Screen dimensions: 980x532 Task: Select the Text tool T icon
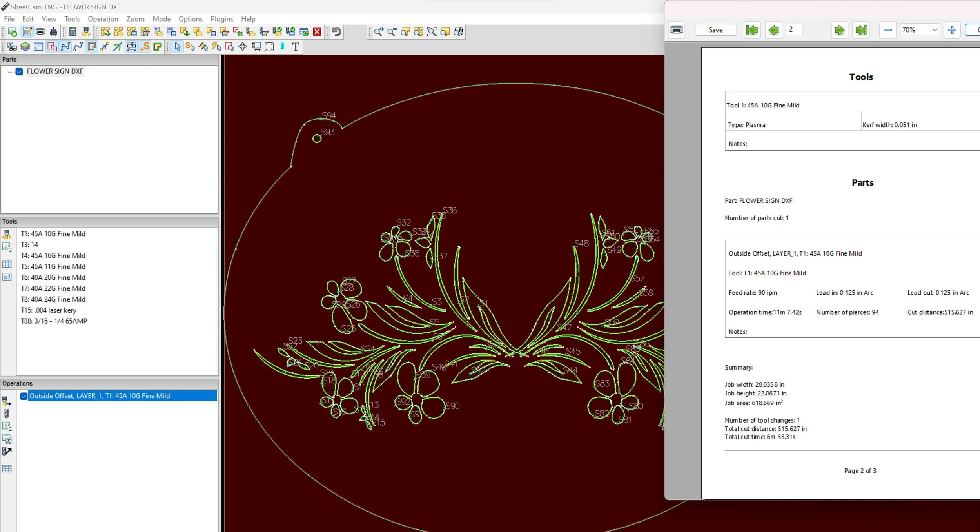296,47
